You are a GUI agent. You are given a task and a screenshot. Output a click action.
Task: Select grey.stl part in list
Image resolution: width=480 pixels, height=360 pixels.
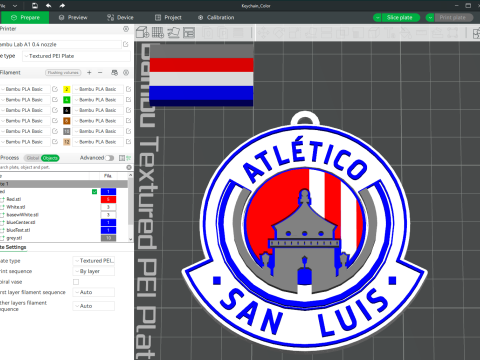click(x=14, y=238)
